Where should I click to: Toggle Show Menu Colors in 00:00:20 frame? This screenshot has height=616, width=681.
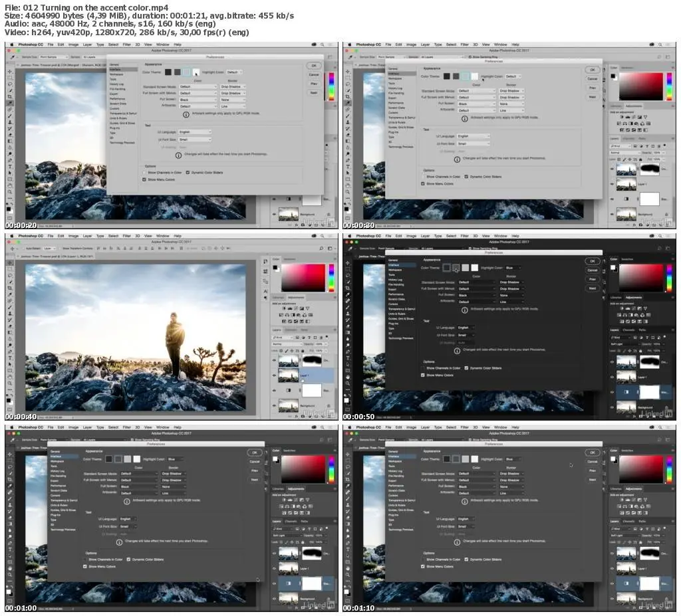144,179
